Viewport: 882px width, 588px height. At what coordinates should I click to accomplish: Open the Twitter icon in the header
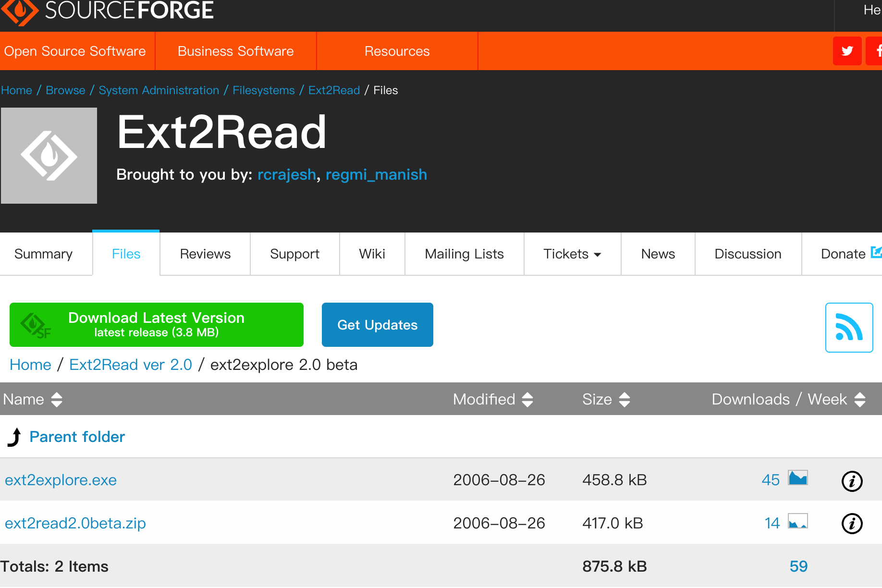click(x=847, y=50)
